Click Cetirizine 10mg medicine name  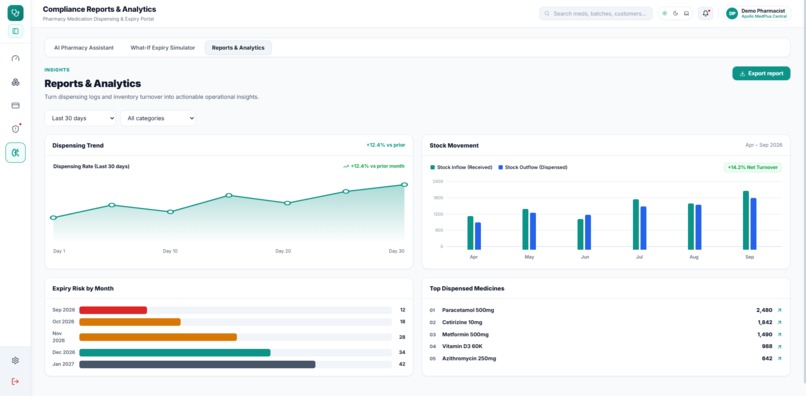pyautogui.click(x=462, y=322)
